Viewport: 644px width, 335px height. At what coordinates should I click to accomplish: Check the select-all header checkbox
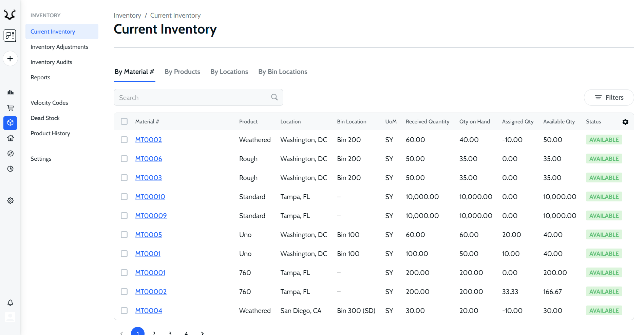click(124, 121)
